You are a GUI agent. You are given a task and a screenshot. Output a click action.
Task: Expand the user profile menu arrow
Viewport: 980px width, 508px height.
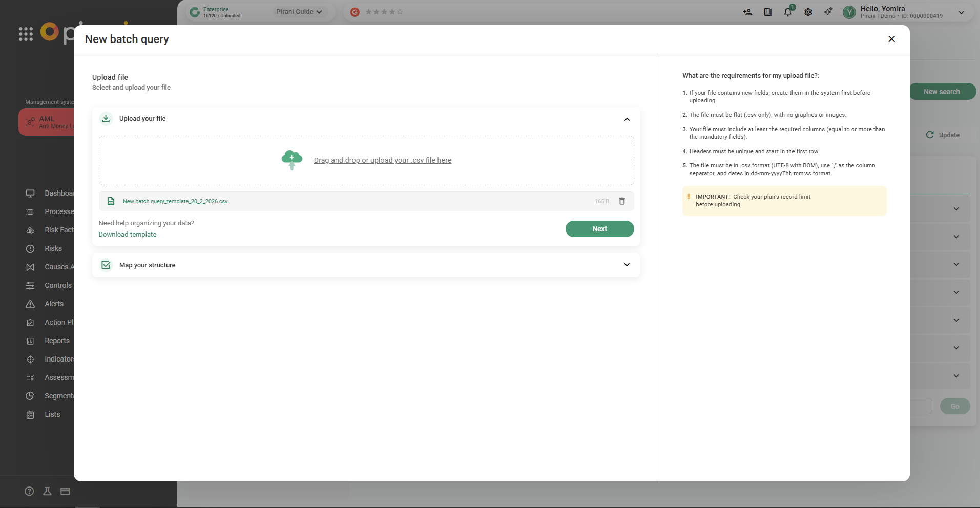[961, 12]
